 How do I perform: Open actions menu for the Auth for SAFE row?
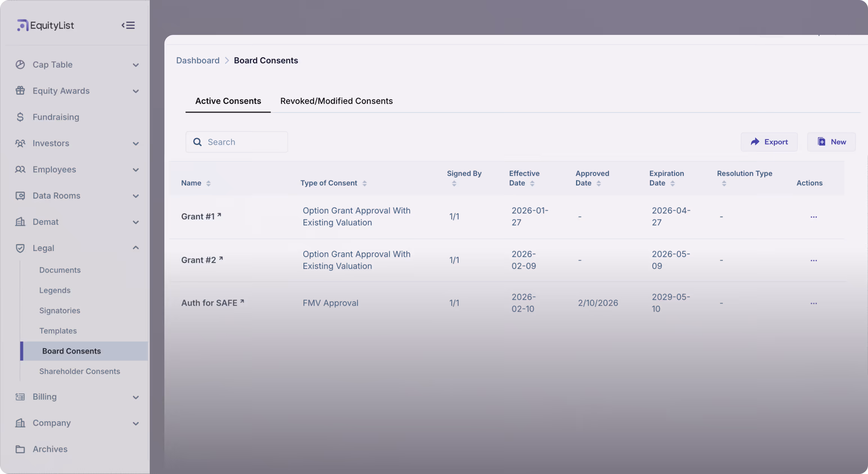813,303
